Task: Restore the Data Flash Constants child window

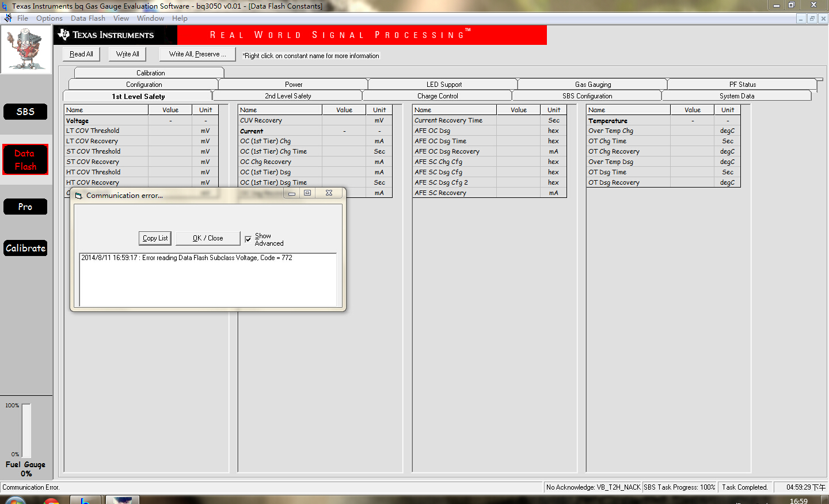Action: [812, 18]
